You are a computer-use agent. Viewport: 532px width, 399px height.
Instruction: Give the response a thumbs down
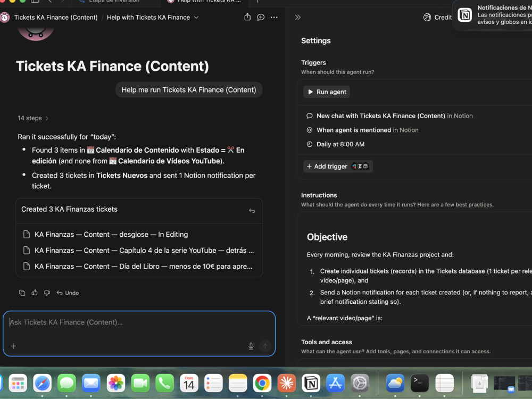click(47, 293)
